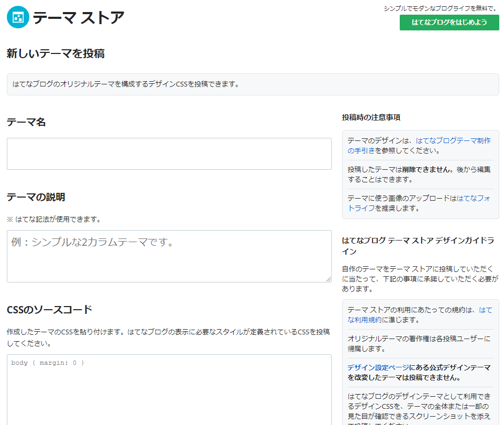504x425 pixels.
Task: Click the resize grip of description textarea
Action: tap(328, 279)
